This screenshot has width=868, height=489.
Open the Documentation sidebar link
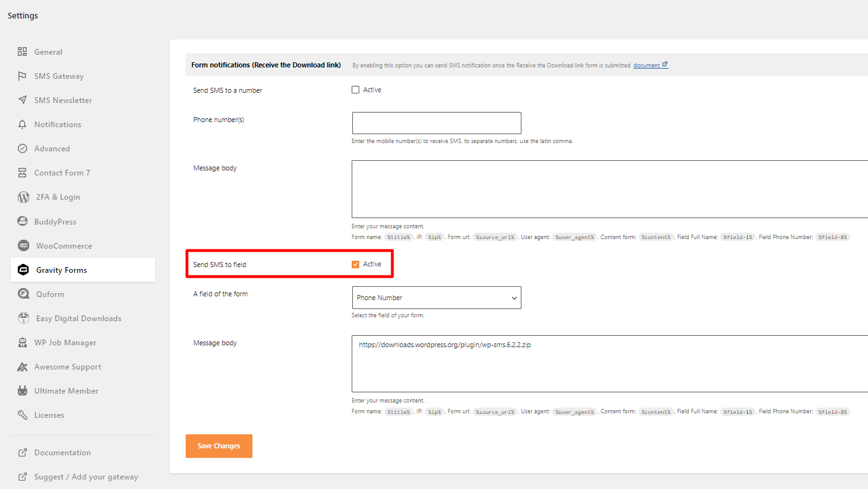[x=62, y=452]
